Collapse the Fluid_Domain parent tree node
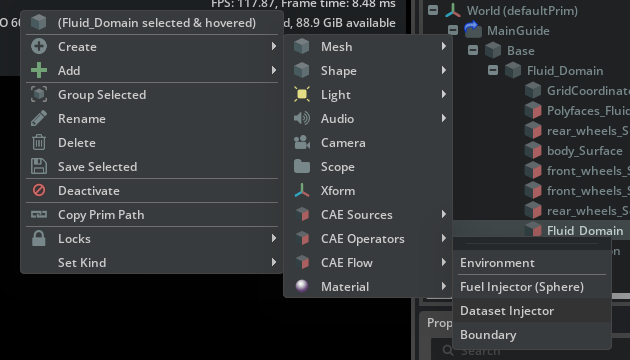 coord(493,70)
